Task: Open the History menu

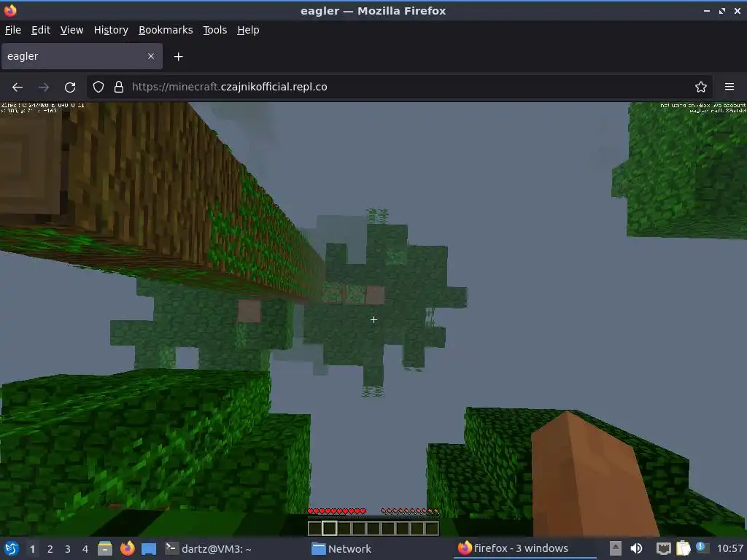Action: [111, 30]
